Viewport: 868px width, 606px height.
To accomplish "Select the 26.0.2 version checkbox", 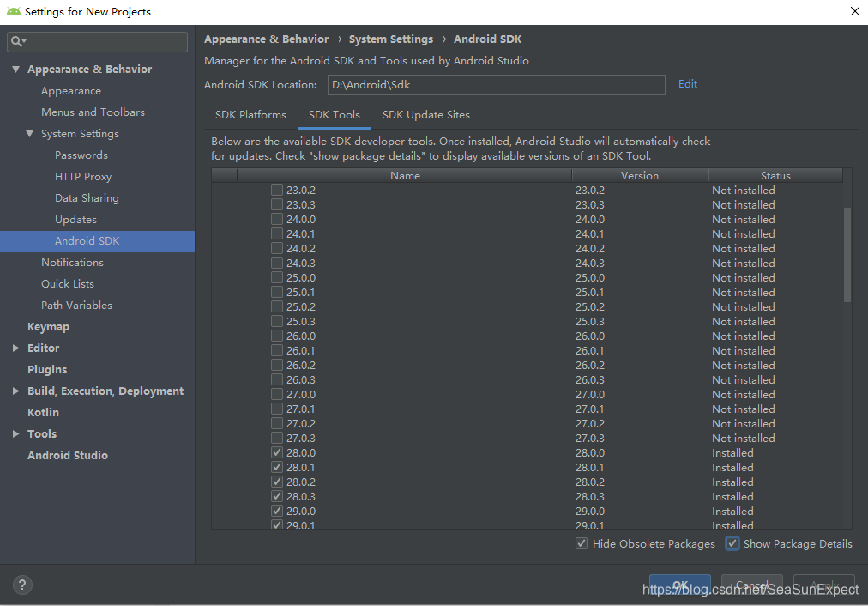I will point(277,365).
